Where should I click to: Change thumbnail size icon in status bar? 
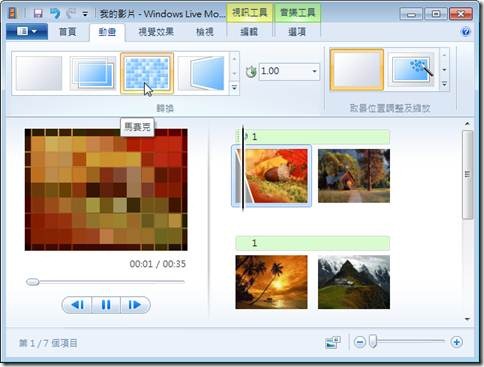coord(333,342)
